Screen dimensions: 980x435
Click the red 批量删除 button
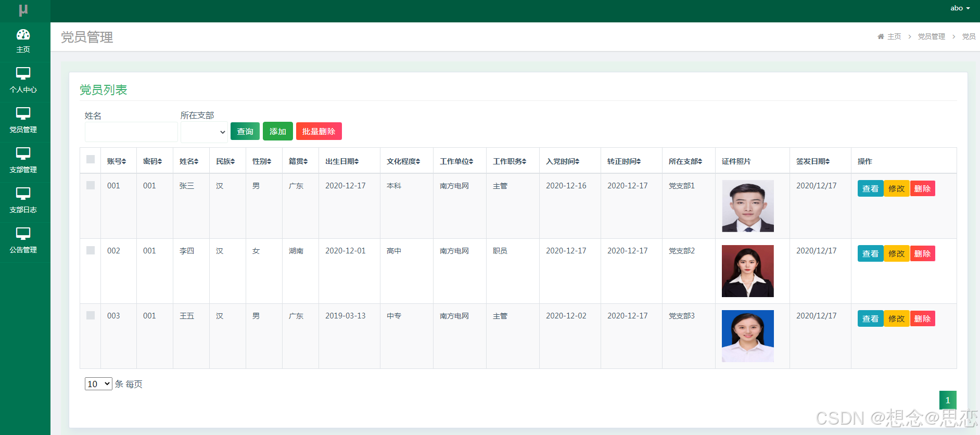click(x=319, y=131)
